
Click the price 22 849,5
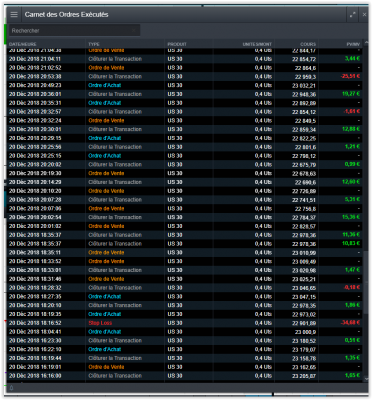(x=305, y=121)
